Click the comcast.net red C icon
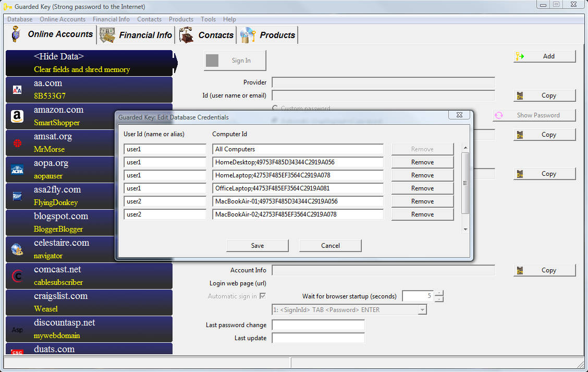This screenshot has height=372, width=588. coord(17,276)
